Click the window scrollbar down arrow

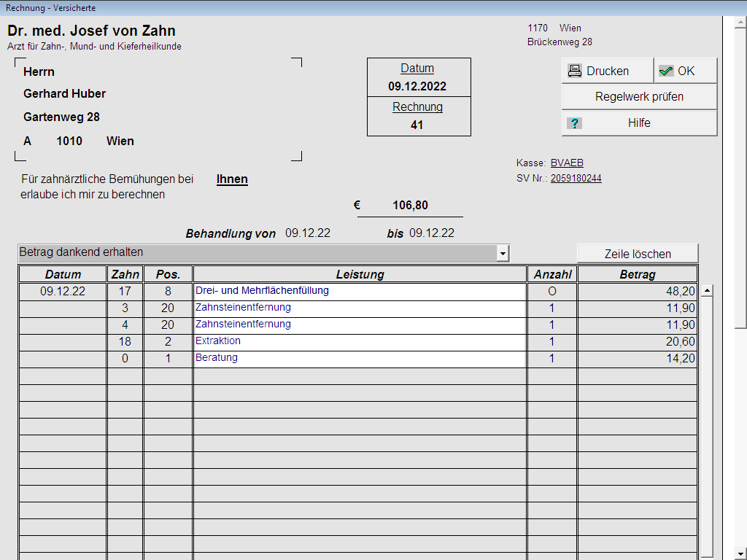pyautogui.click(x=740, y=553)
